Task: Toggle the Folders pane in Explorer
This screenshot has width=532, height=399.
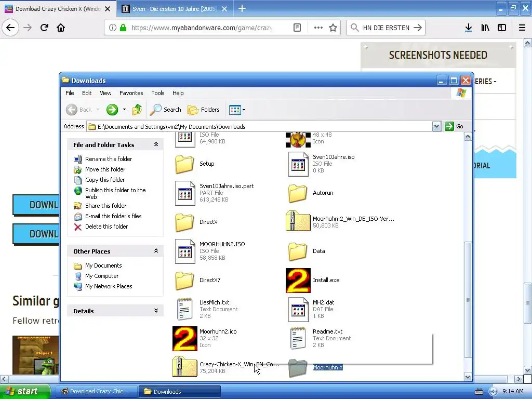Action: (204, 110)
